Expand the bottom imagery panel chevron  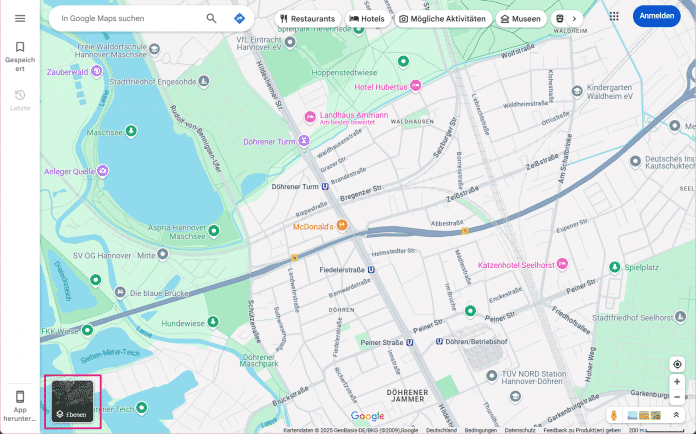tap(677, 415)
